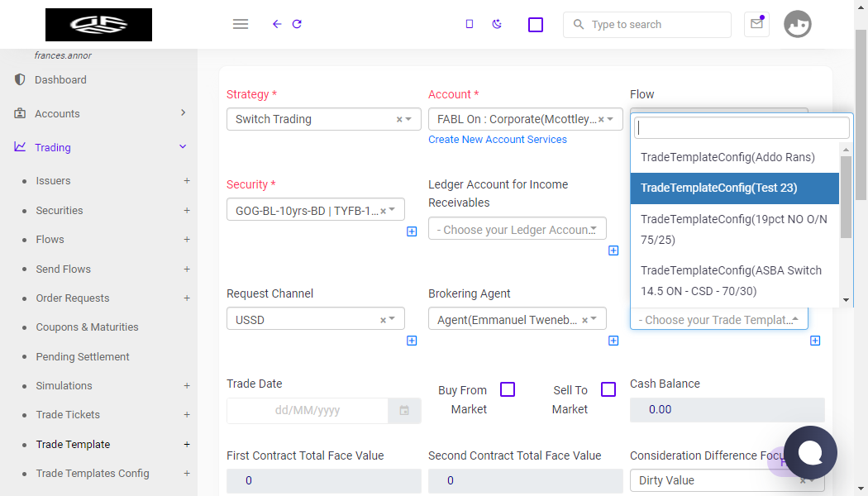The height and width of the screenshot is (496, 868).
Task: Open the Trade Date calendar icon
Action: [404, 411]
